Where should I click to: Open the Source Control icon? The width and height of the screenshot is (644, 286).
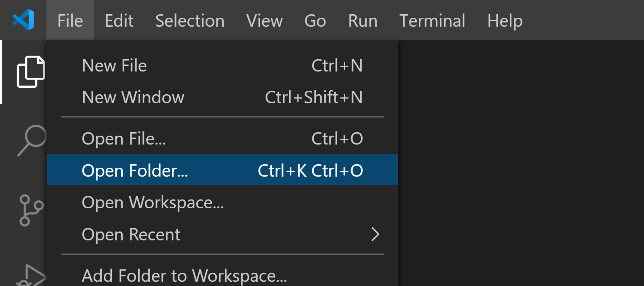[x=30, y=210]
